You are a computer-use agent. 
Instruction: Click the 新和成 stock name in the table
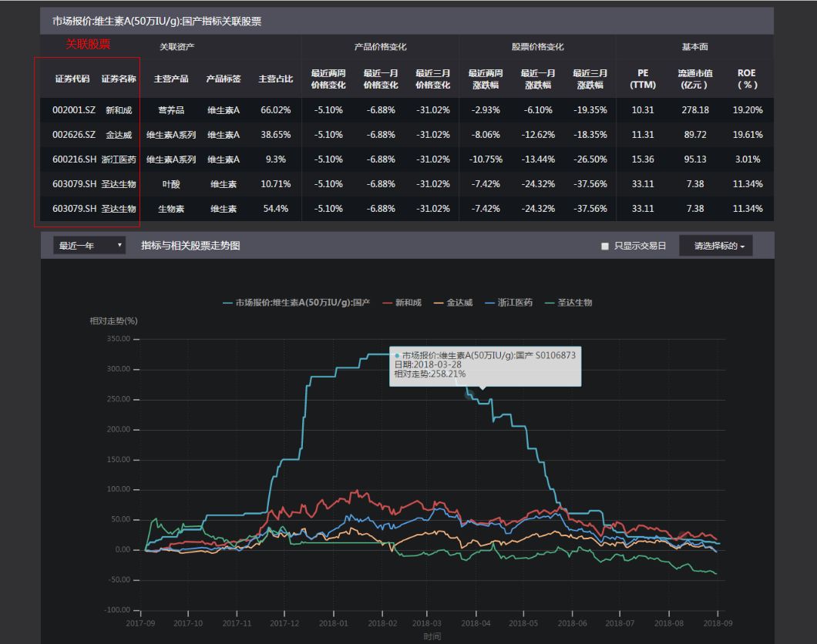[x=119, y=110]
